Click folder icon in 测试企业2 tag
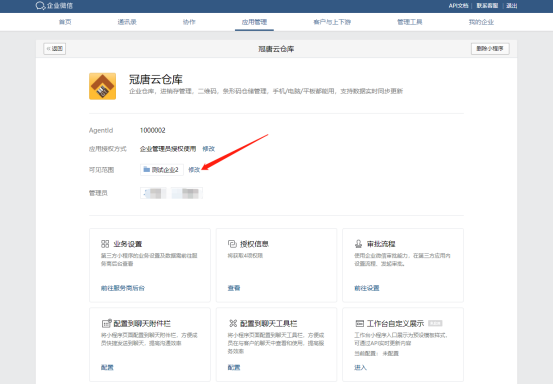The width and height of the screenshot is (554, 384). pyautogui.click(x=147, y=170)
